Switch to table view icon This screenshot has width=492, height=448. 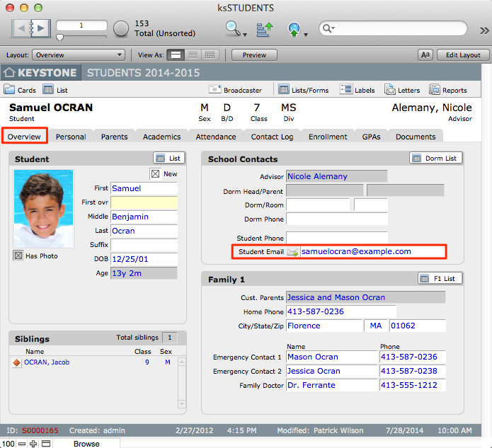pyautogui.click(x=210, y=55)
